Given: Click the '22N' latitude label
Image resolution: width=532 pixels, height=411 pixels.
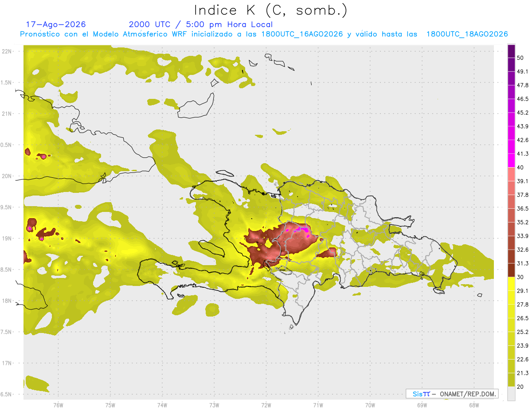Looking at the screenshot, I should 8,51.
